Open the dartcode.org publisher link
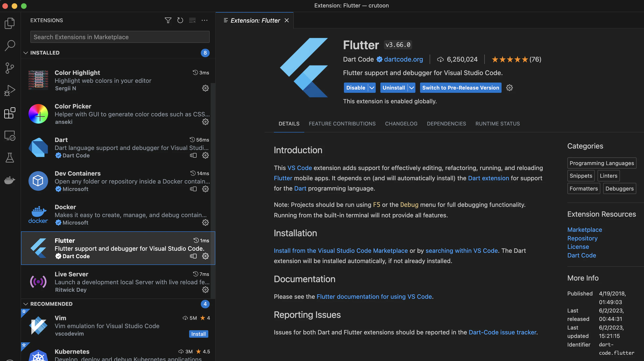 point(403,59)
